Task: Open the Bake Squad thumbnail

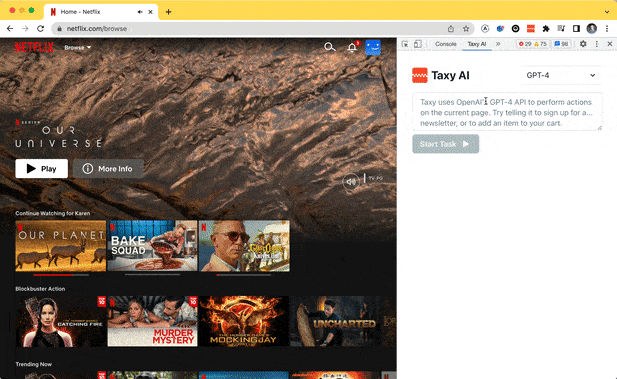Action: [x=152, y=246]
